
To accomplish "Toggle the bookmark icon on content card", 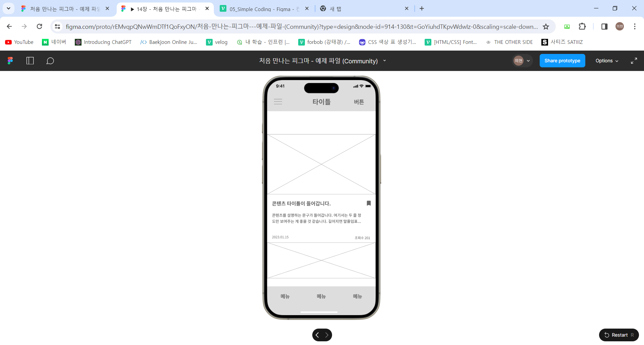I will (x=369, y=203).
